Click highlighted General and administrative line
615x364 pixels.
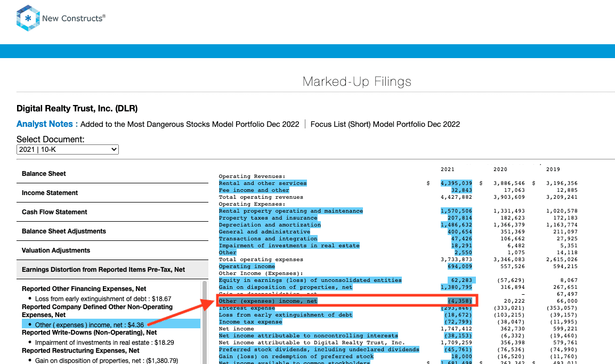(265, 232)
